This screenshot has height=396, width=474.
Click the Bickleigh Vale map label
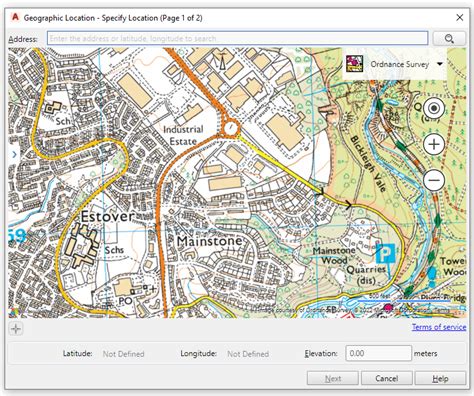point(368,163)
